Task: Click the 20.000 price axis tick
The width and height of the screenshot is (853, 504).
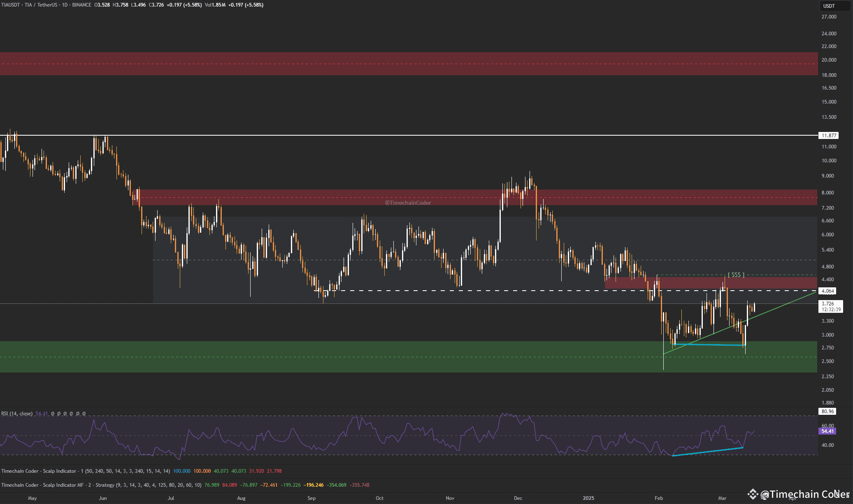Action: pos(829,60)
